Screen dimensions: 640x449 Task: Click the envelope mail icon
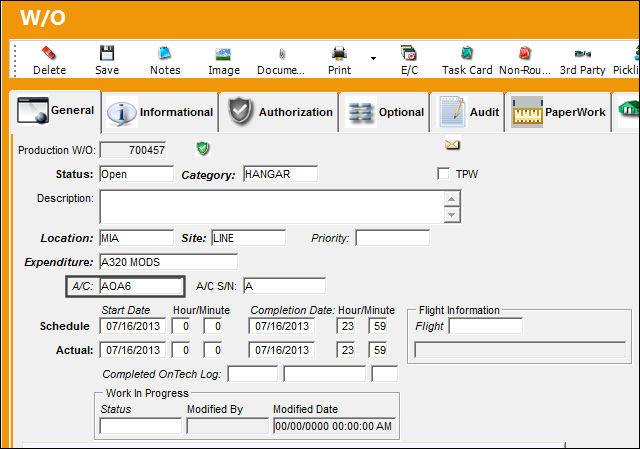(x=452, y=144)
